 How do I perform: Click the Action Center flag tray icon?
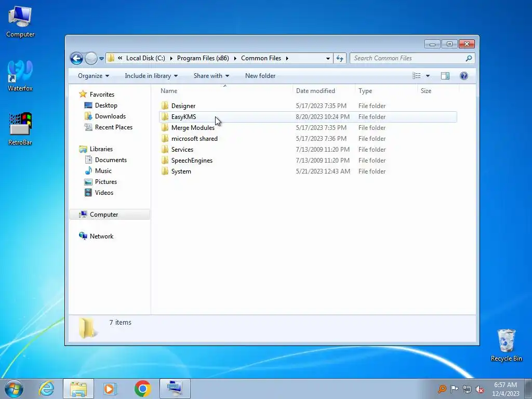point(454,389)
